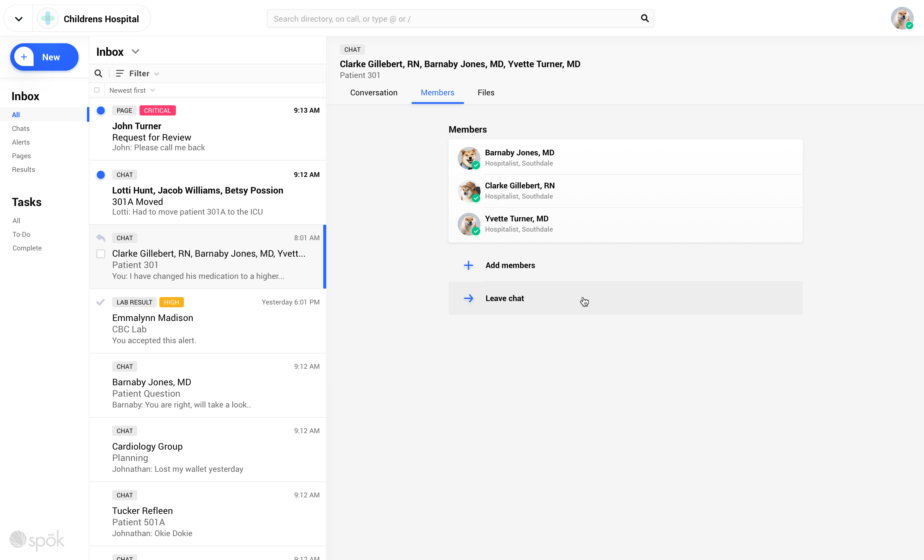Screen dimensions: 924x560
Task: Click the unread blue dot on John Turner page
Action: point(100,111)
